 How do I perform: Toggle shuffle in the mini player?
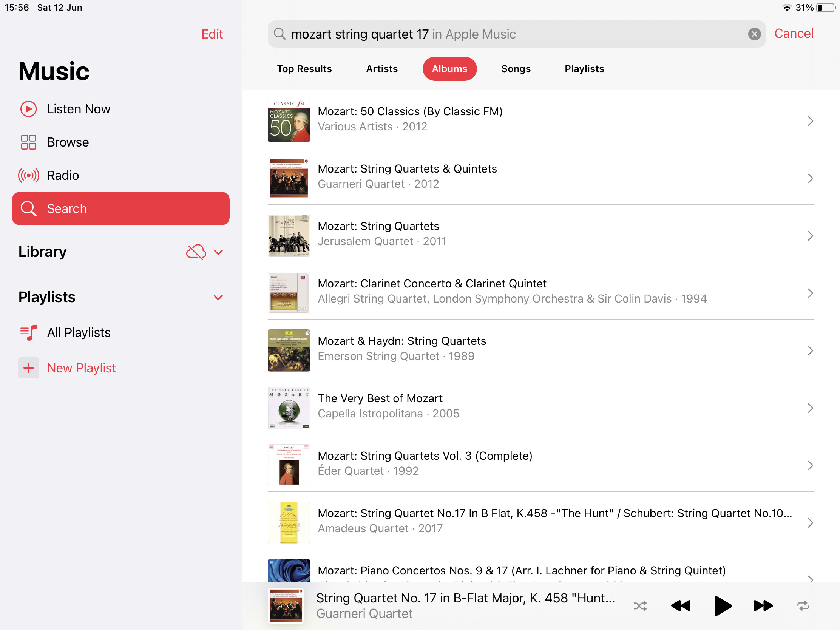click(640, 606)
